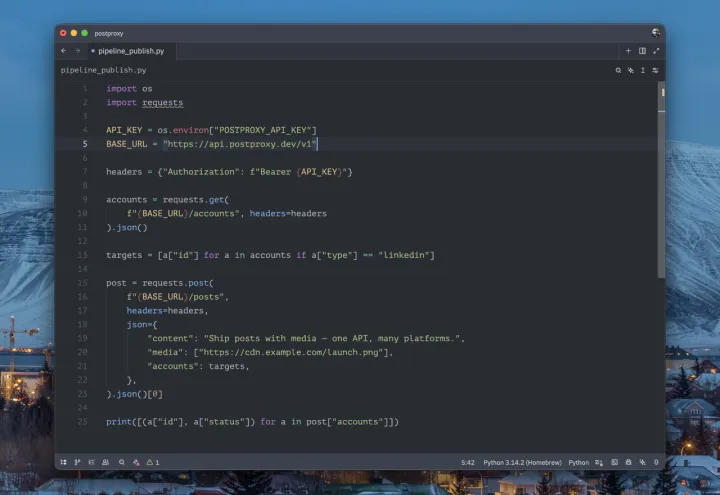This screenshot has height=495, width=720.
Task: Click 'requests.post(' on line 15
Action: [178, 283]
